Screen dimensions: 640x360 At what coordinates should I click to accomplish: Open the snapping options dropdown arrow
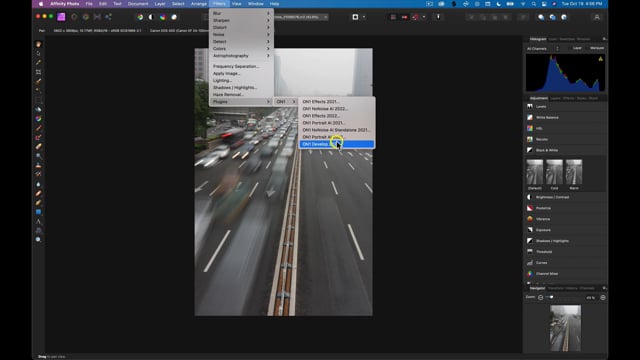pos(424,17)
